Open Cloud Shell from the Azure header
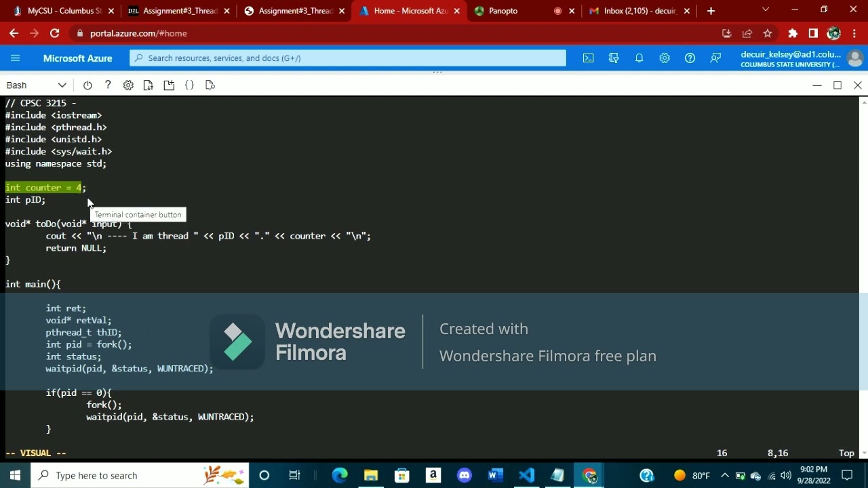The height and width of the screenshot is (488, 868). coord(589,58)
